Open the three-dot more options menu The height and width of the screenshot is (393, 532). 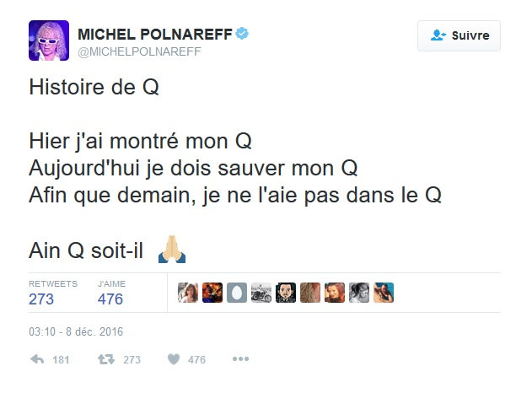pyautogui.click(x=240, y=359)
